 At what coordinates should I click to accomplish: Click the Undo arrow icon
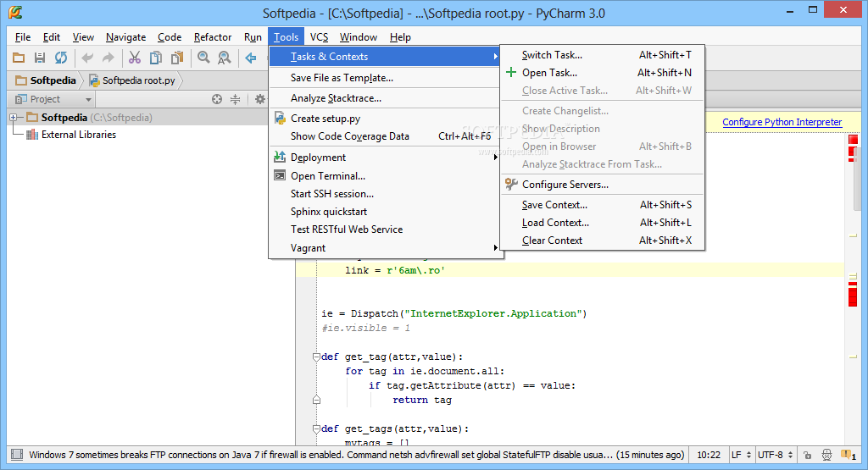tap(87, 58)
